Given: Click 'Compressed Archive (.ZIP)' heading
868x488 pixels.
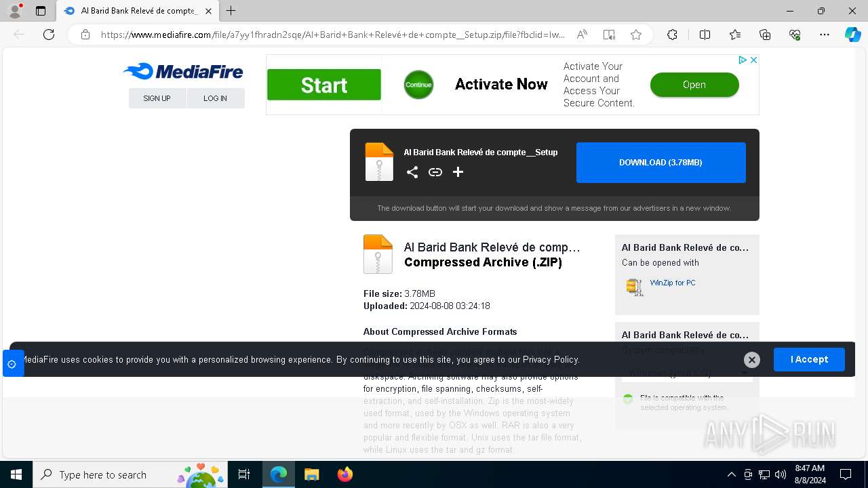Looking at the screenshot, I should [x=483, y=262].
